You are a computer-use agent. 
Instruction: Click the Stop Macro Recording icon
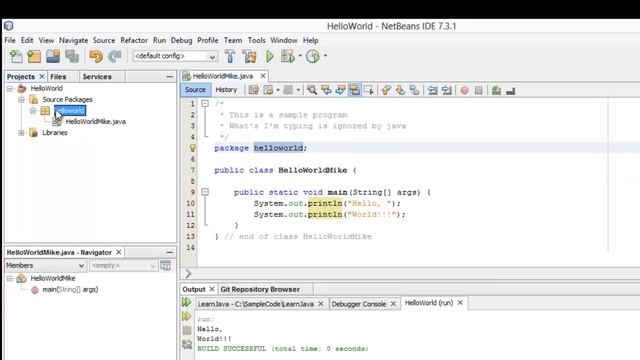click(479, 90)
